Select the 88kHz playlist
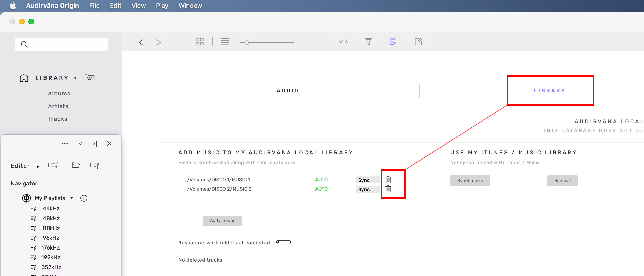644x276 pixels. pyautogui.click(x=51, y=228)
